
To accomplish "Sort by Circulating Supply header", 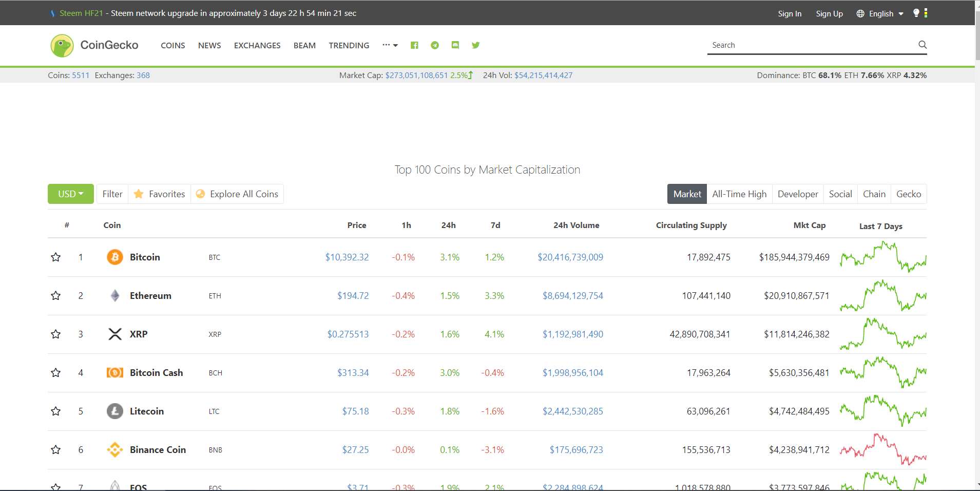I will coord(691,225).
